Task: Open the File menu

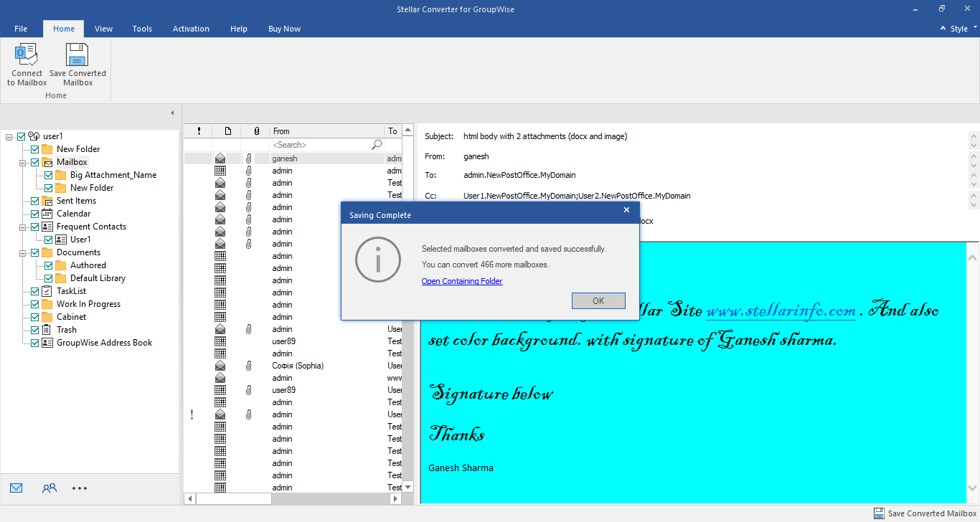Action: tap(21, 29)
